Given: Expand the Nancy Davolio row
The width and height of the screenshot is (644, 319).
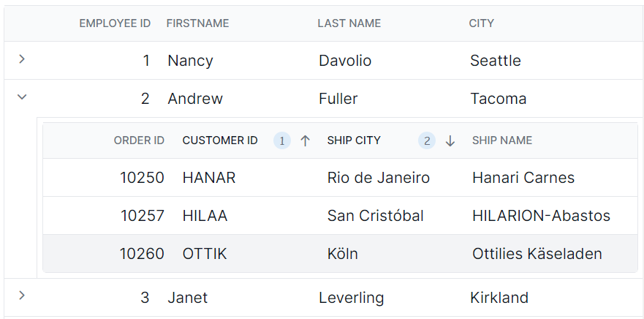Looking at the screenshot, I should pyautogui.click(x=22, y=59).
